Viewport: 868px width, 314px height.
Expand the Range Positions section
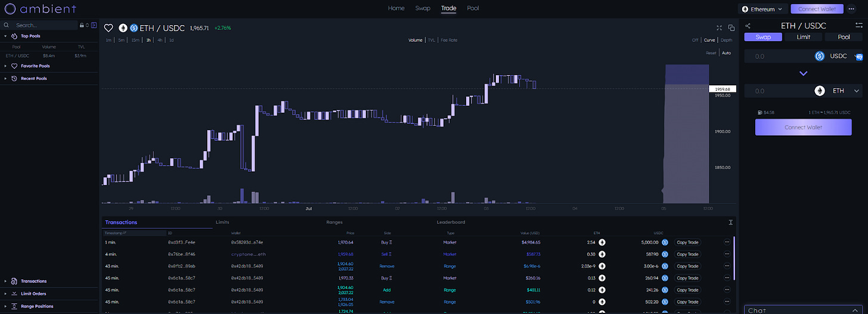point(37,306)
